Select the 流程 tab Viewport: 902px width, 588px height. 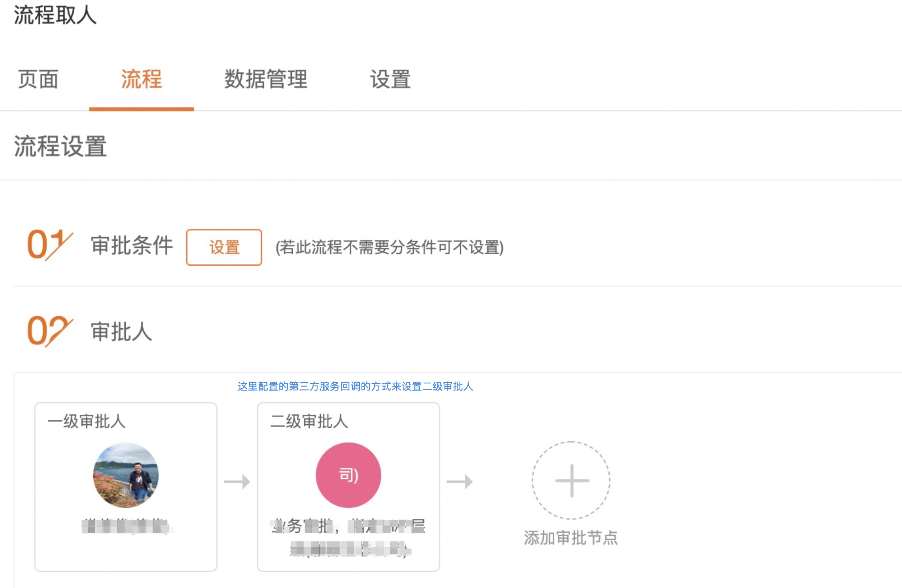click(141, 80)
